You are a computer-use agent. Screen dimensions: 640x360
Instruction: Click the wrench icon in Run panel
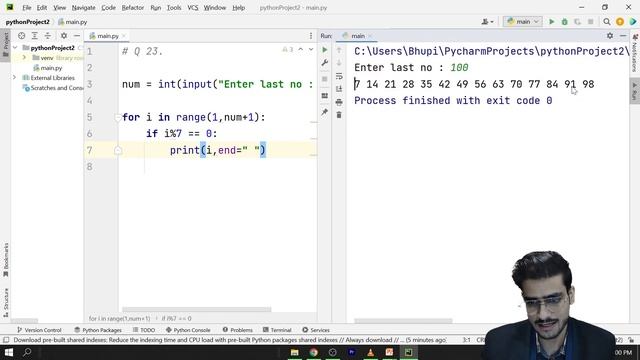pos(324,63)
